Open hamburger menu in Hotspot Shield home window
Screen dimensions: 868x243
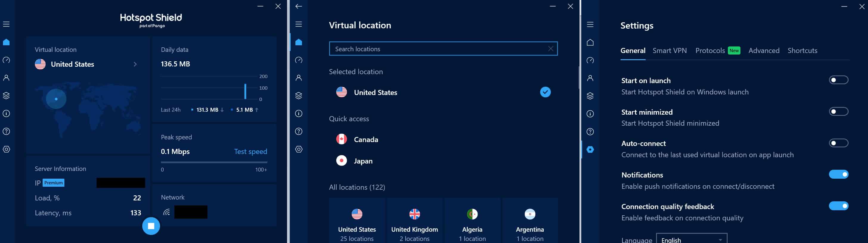(x=6, y=24)
